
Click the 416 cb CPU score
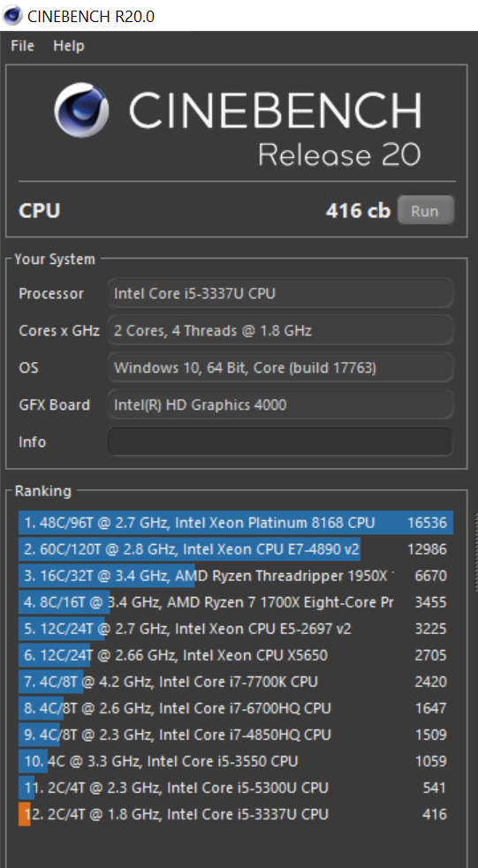pyautogui.click(x=358, y=211)
